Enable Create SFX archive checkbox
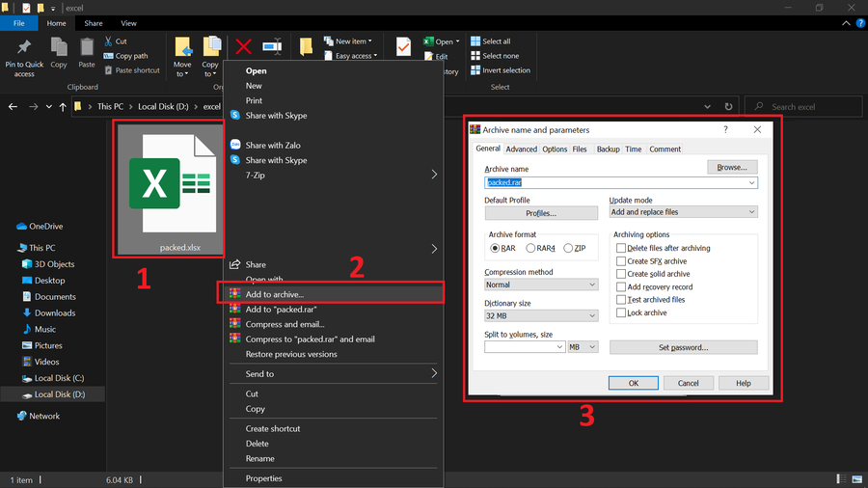This screenshot has height=488, width=868. pyautogui.click(x=621, y=261)
